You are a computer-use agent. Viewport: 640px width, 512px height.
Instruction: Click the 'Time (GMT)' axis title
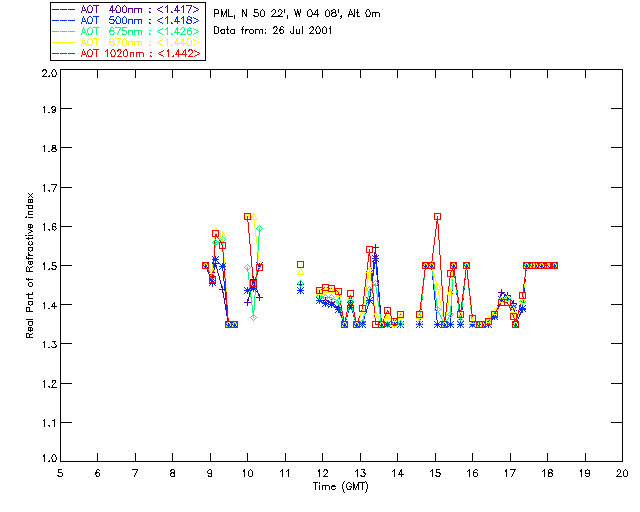[341, 487]
